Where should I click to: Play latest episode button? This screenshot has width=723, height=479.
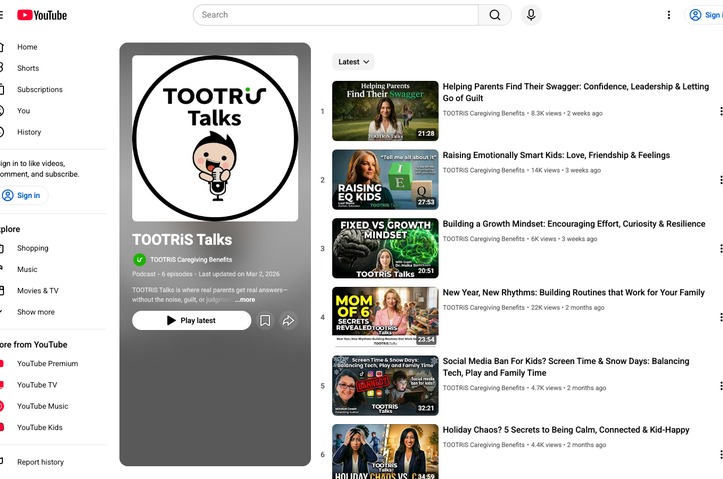coord(191,320)
